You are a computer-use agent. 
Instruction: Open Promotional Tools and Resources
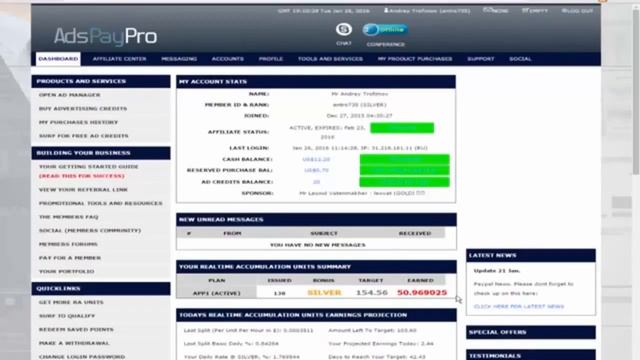tap(100, 203)
